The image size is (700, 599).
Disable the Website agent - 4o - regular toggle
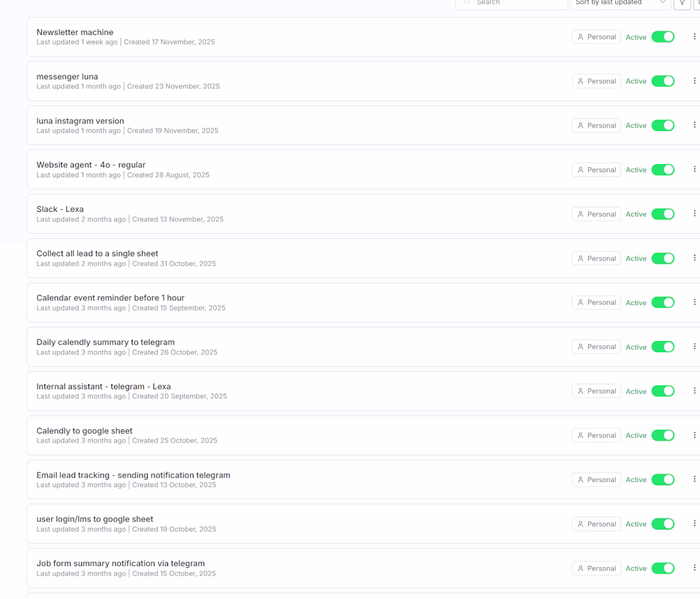(663, 170)
